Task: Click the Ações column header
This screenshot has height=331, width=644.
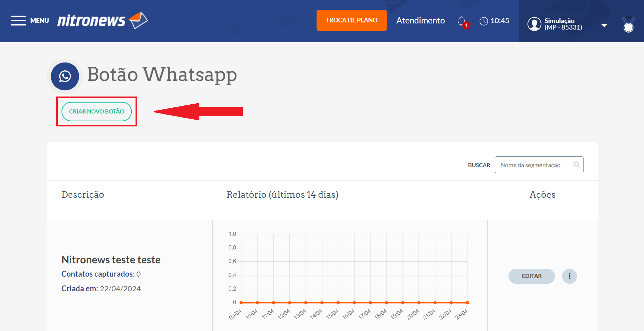Action: pos(542,195)
